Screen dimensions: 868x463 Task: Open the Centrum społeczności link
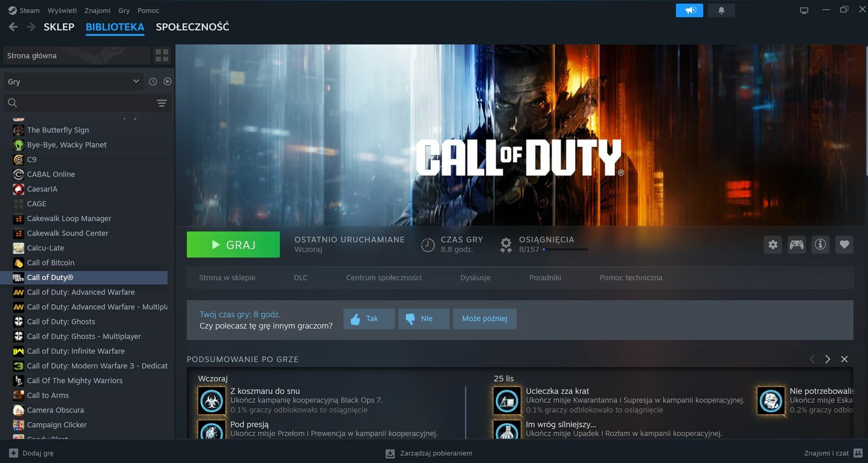384,278
